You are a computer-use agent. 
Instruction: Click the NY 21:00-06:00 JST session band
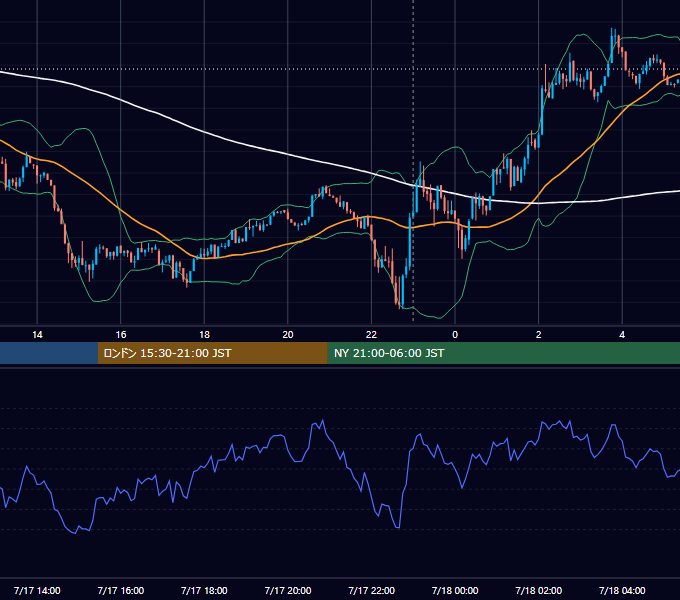(503, 353)
